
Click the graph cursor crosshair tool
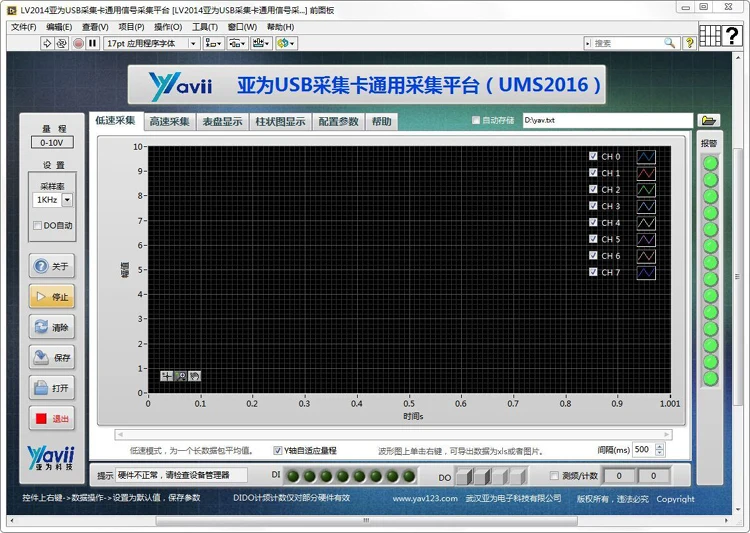[166, 376]
